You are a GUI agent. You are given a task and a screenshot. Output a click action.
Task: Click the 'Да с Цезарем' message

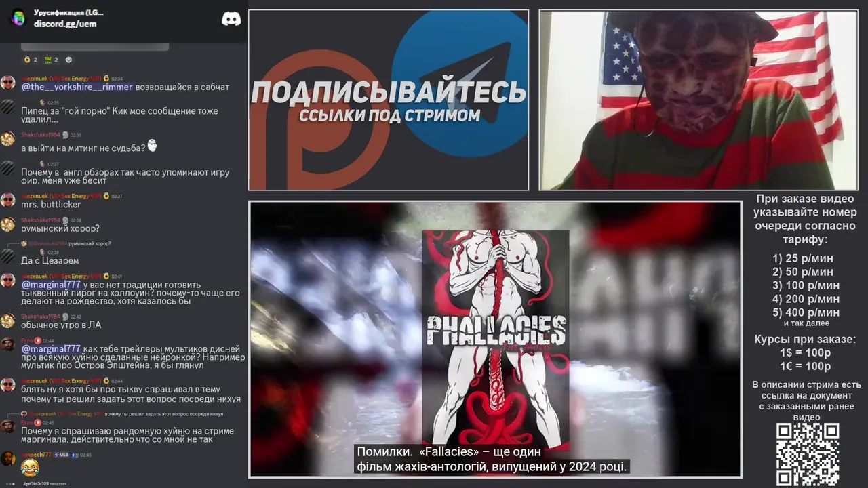50,260
